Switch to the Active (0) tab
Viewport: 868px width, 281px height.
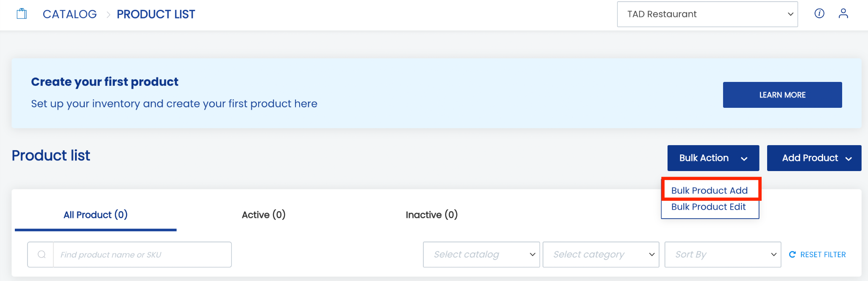(x=264, y=215)
